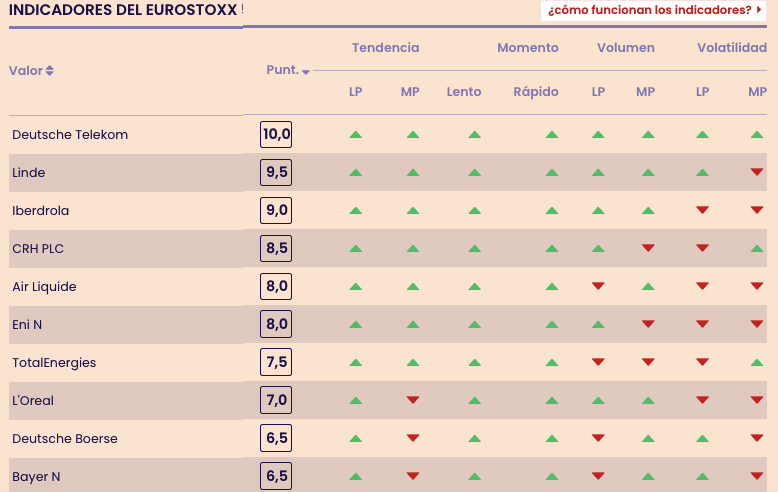Open the TotalEnergies stock link
778x492 pixels.
tap(54, 363)
